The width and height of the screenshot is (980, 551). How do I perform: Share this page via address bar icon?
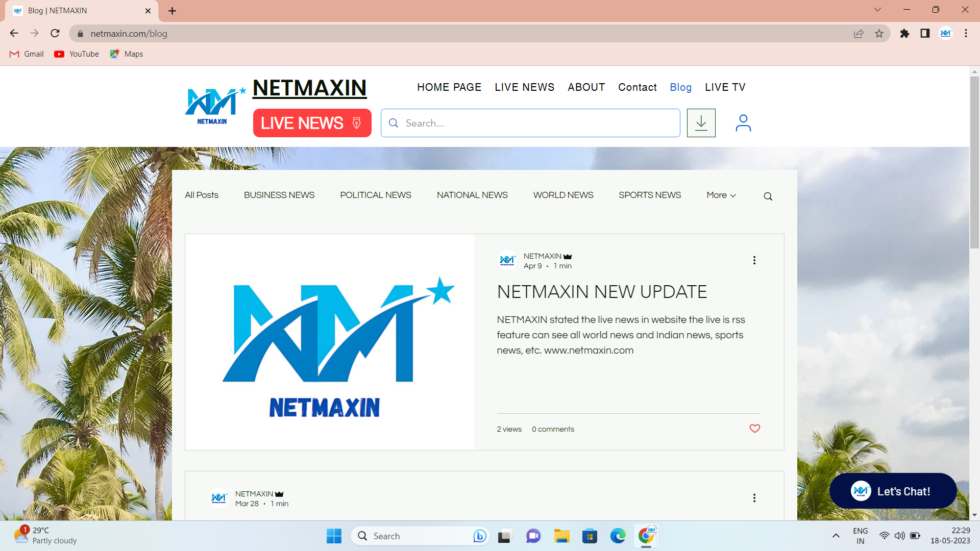(x=859, y=34)
